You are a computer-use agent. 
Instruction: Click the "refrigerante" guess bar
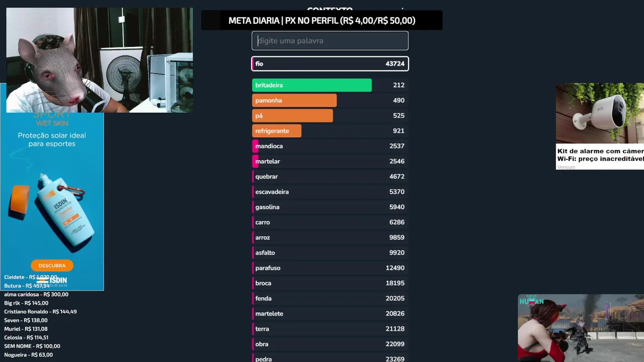277,131
